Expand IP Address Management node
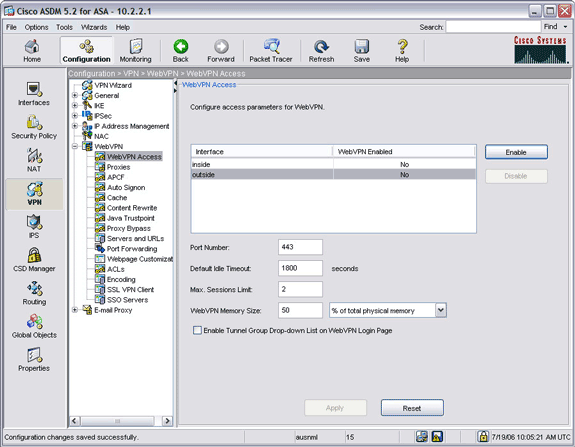Screen dimensions: 575x447 [75, 126]
